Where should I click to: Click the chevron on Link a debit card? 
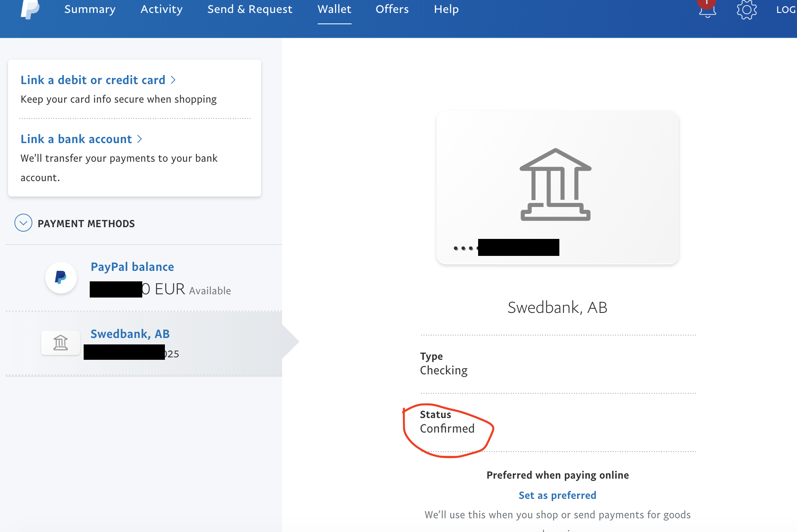click(175, 80)
